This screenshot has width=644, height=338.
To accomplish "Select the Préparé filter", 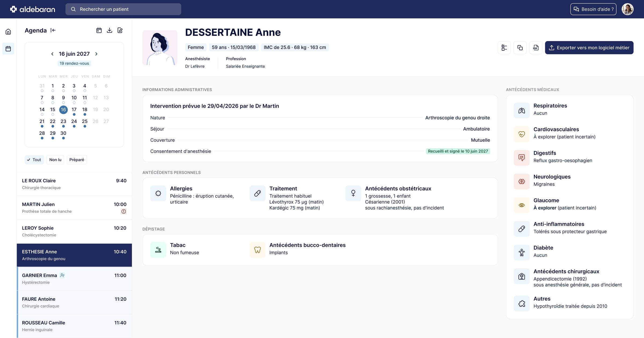I will (x=77, y=160).
